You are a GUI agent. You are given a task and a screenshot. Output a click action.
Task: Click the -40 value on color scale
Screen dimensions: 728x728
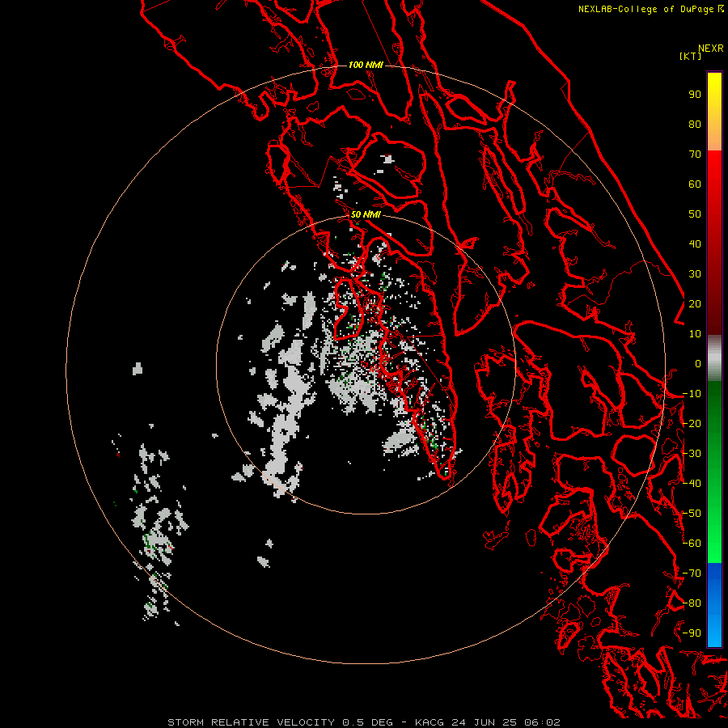click(x=692, y=484)
